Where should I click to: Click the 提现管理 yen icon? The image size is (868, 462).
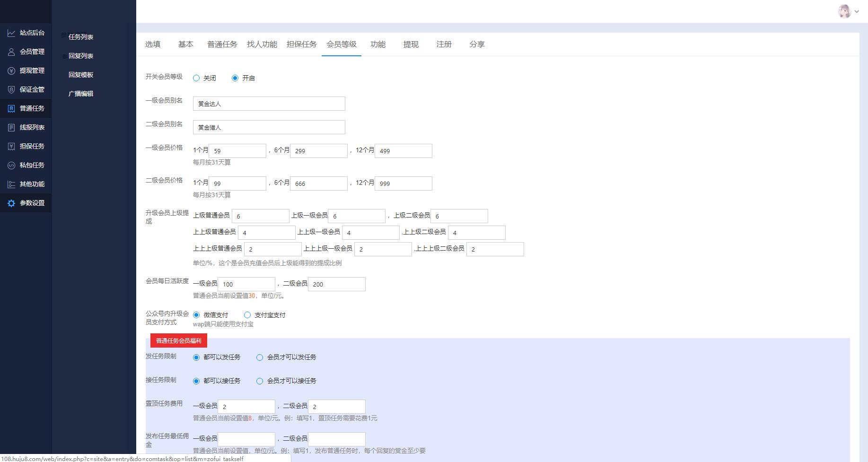coord(11,70)
